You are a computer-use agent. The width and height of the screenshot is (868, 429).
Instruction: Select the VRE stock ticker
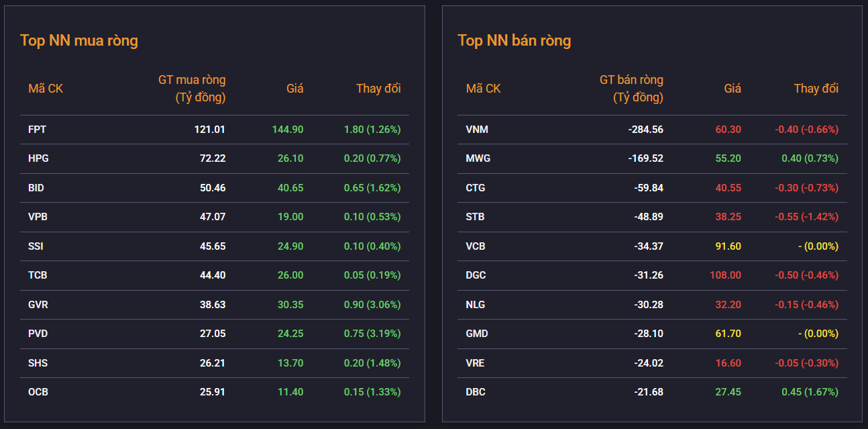pos(476,363)
